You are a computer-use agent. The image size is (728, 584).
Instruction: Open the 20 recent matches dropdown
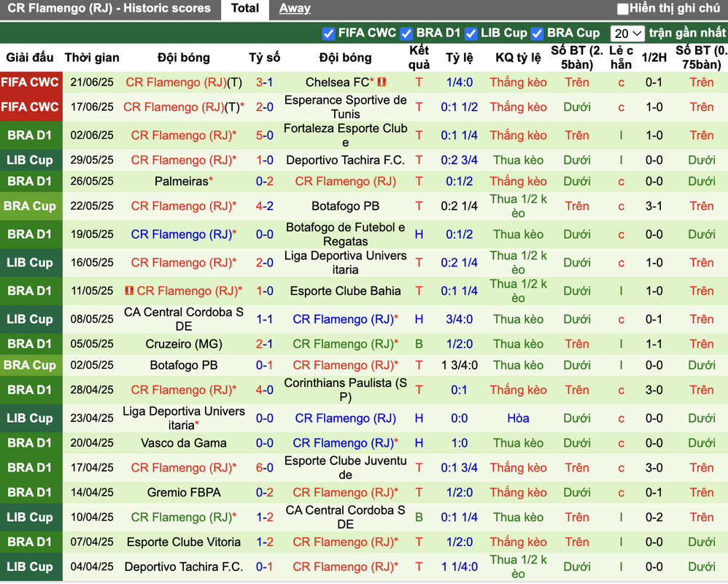click(x=627, y=34)
